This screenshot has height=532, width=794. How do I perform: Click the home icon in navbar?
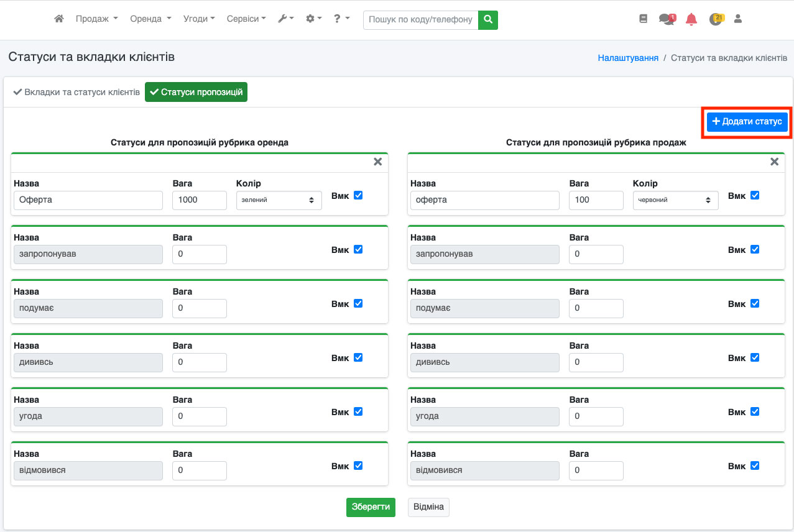(59, 19)
